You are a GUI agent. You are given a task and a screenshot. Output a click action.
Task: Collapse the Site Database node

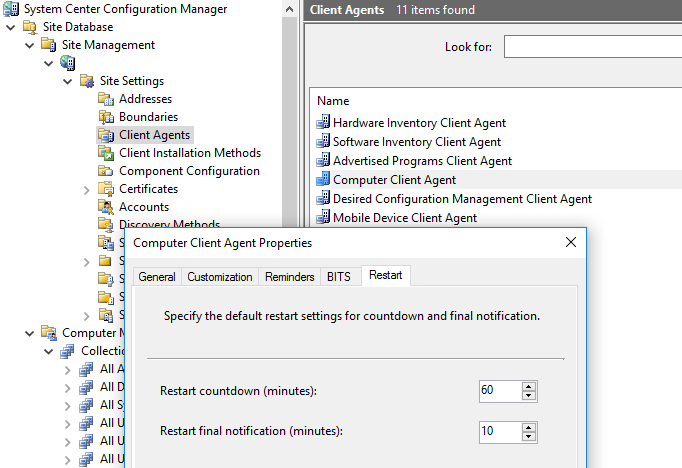point(10,27)
